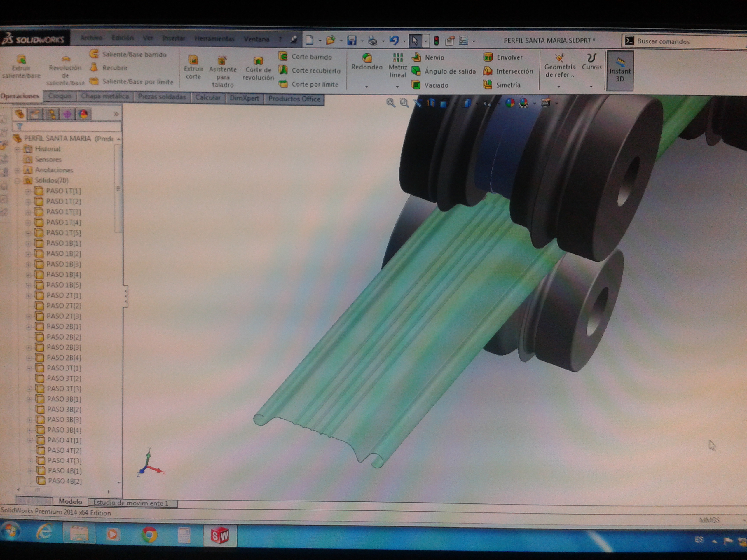The image size is (747, 560).
Task: Select the Recubrir loft tool
Action: click(x=109, y=67)
